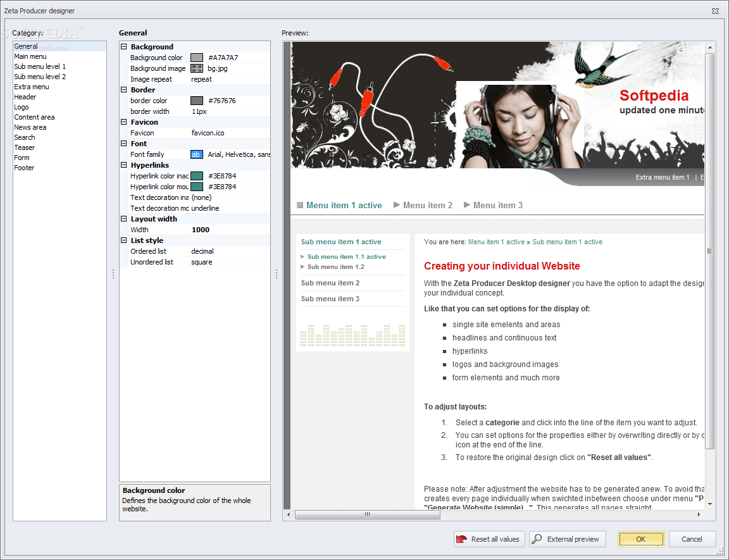Select Sub menu level 2 category
729x560 pixels.
(x=59, y=77)
